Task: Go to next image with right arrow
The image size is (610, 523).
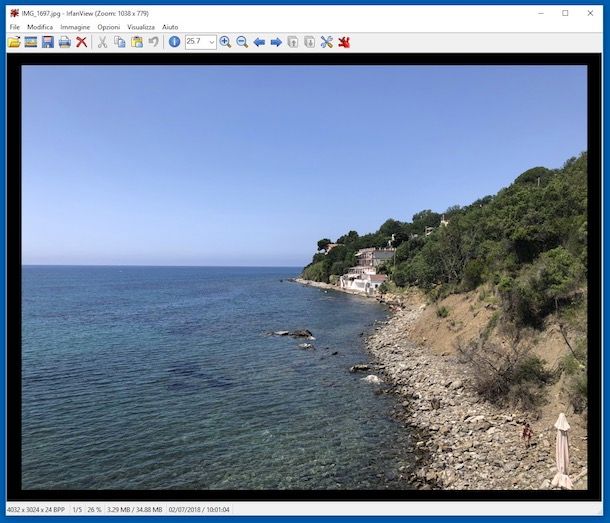Action: click(x=276, y=42)
